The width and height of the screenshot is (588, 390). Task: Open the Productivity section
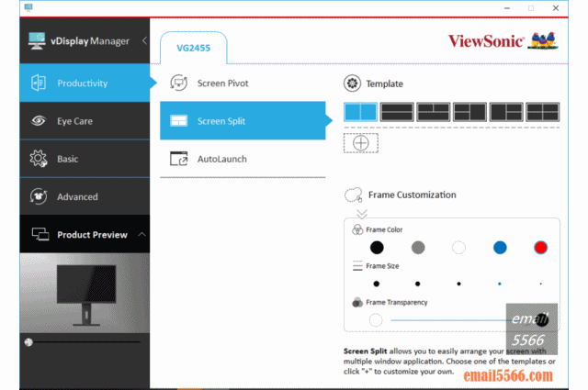click(85, 83)
